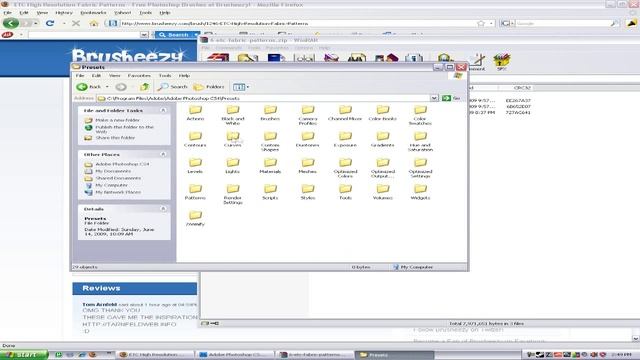Open the Channel Mixer folder
Viewport: 640px width, 360px height.
click(x=345, y=113)
